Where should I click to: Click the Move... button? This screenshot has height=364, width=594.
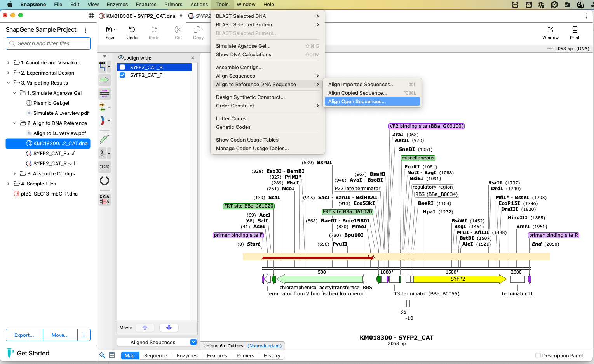(x=60, y=335)
